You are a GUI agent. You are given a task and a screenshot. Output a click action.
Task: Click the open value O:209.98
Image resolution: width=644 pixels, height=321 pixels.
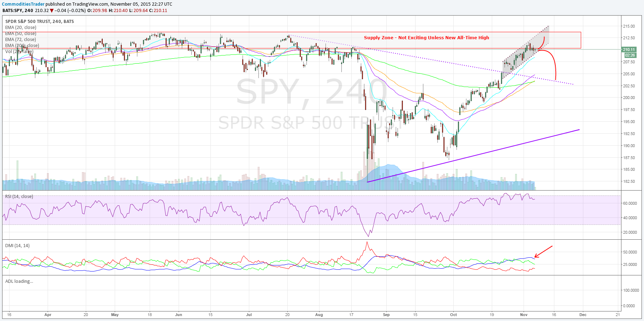point(97,11)
